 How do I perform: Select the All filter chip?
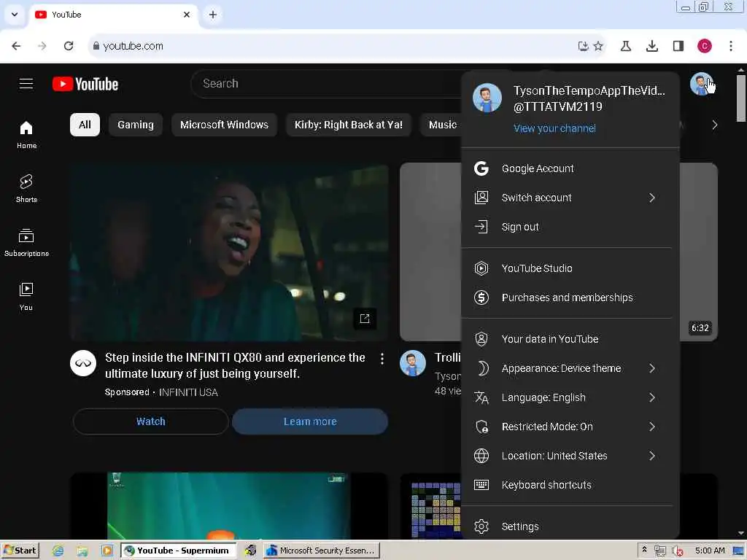85,125
